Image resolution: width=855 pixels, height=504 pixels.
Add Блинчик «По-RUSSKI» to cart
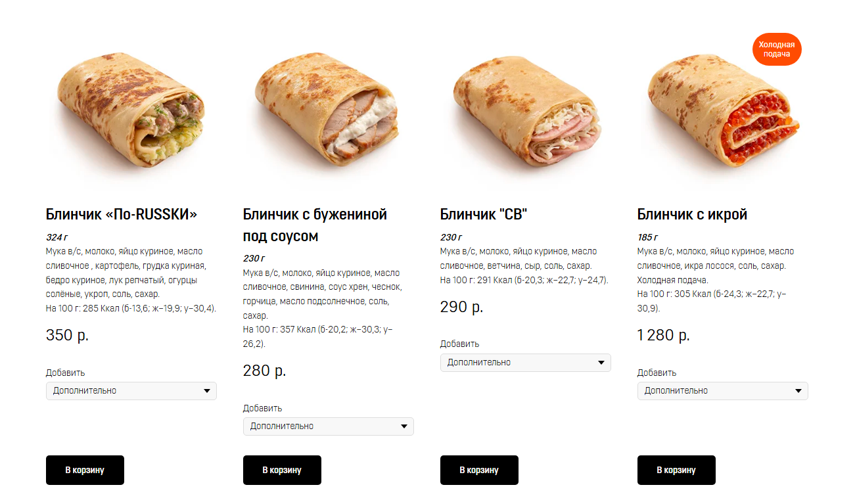[x=85, y=470]
